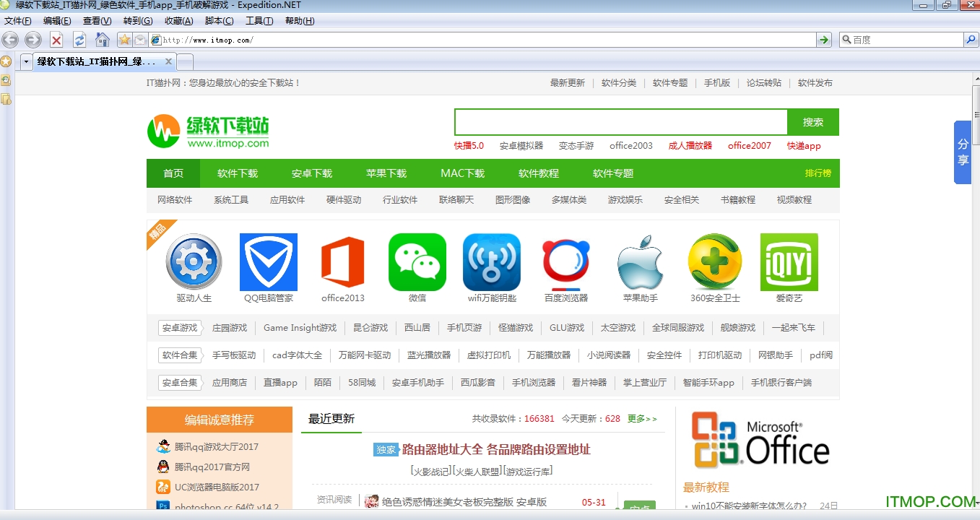Click the 最新更新 top link
The image size is (980, 520).
coord(568,83)
